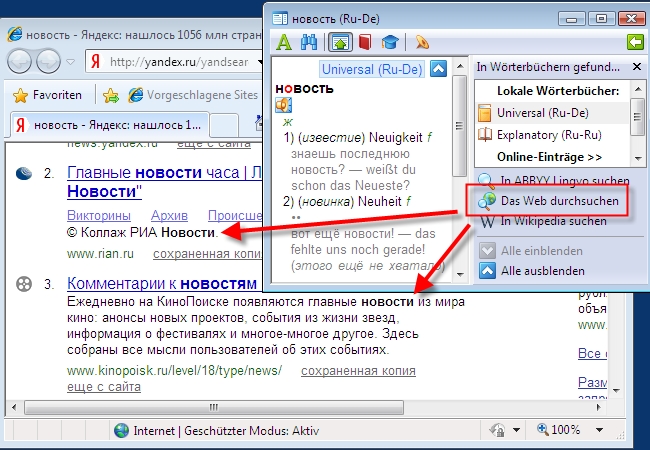Click the open book icon for Explanatory (Ru-Ru)
The image size is (650, 450).
485,135
